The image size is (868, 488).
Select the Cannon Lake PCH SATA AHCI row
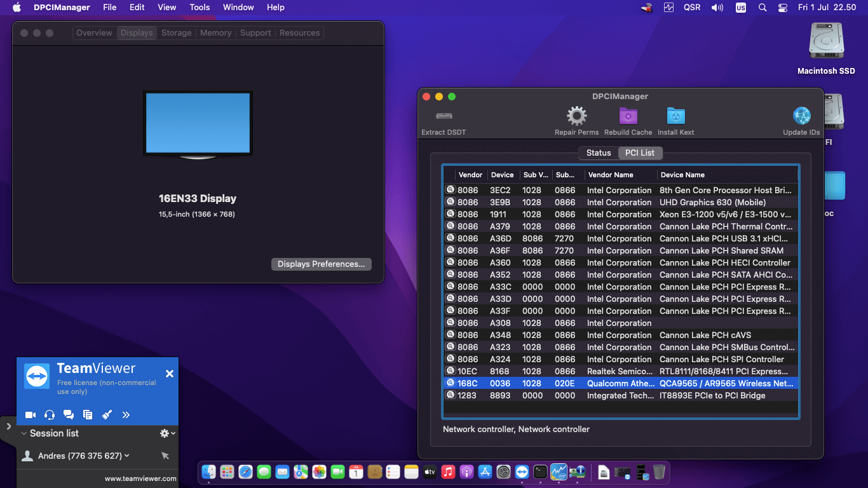point(620,274)
